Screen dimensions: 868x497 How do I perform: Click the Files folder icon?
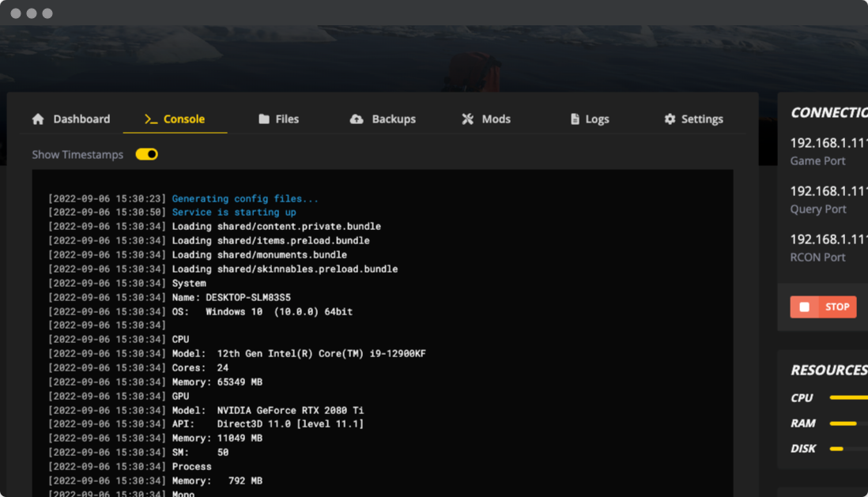(264, 119)
